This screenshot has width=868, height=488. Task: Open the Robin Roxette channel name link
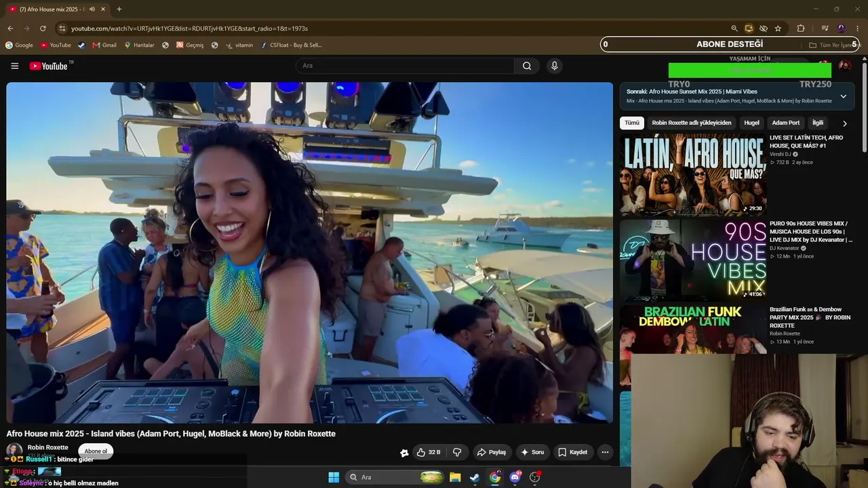[47, 447]
